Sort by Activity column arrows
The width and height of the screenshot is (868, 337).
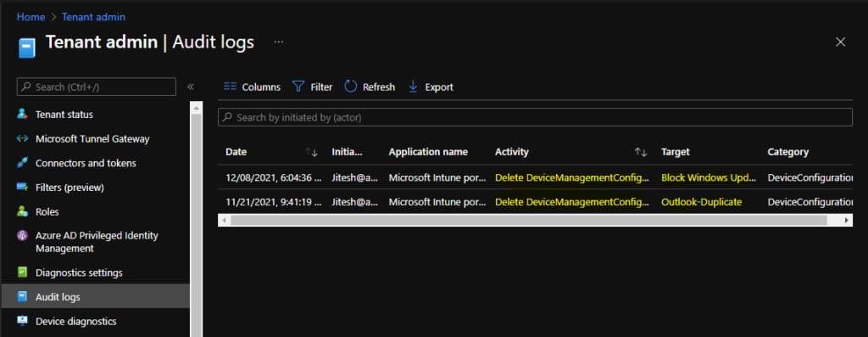tap(641, 152)
